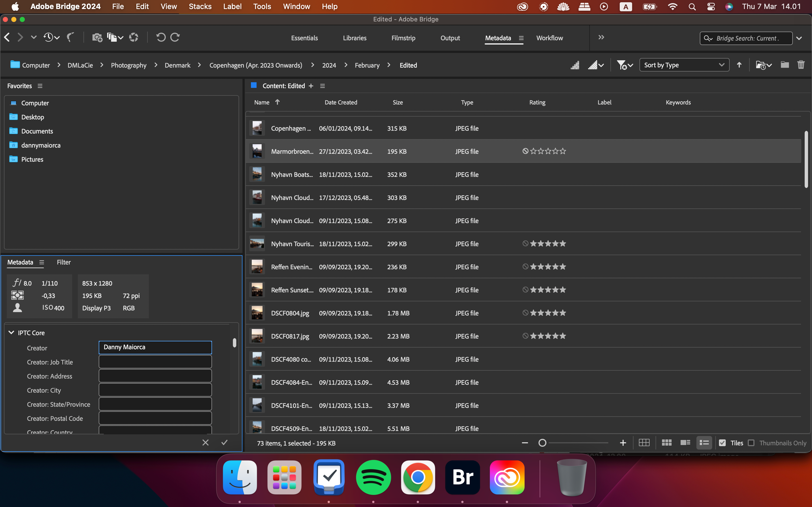Open the Stacks menu
The height and width of the screenshot is (507, 812).
pyautogui.click(x=200, y=6)
